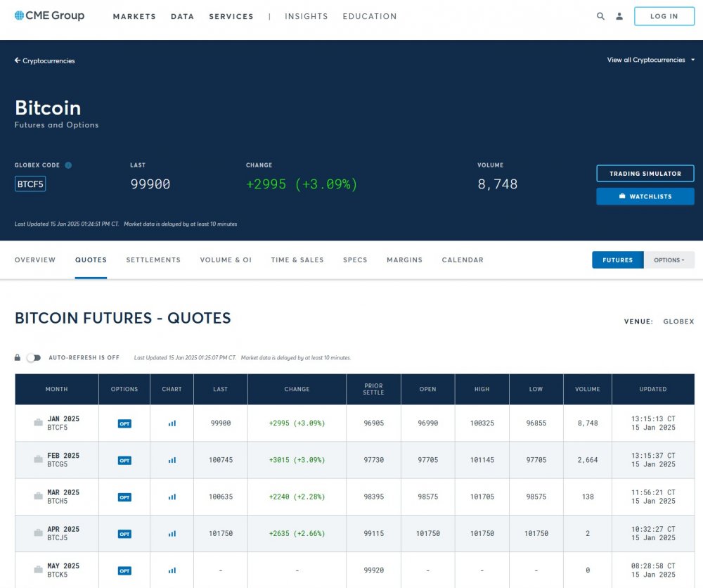Click APR 2025 prior settle 99115

click(373, 533)
